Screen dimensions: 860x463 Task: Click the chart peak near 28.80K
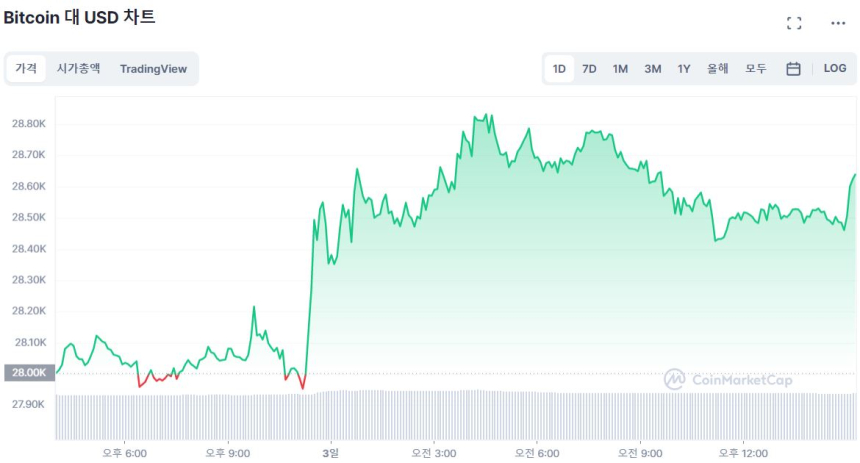click(x=486, y=115)
